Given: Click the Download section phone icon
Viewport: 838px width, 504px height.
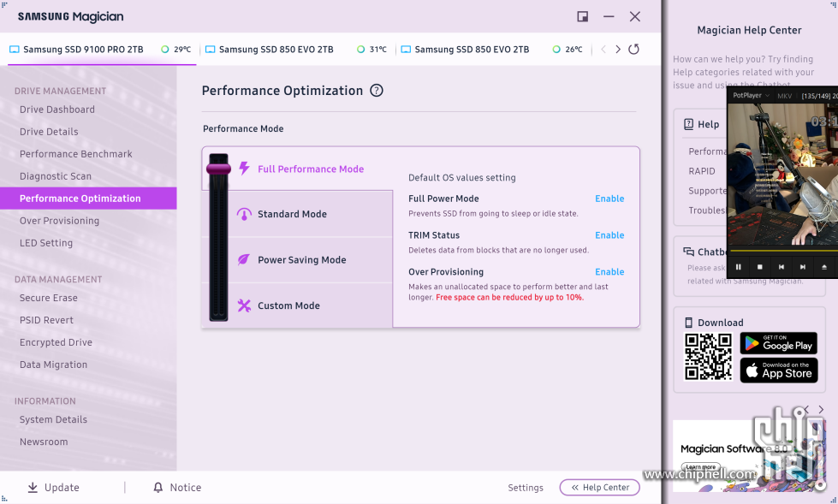Looking at the screenshot, I should pyautogui.click(x=689, y=323).
